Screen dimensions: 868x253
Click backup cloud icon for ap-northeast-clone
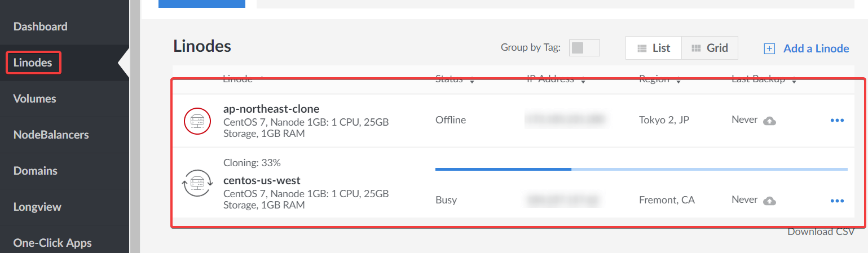[x=769, y=121]
